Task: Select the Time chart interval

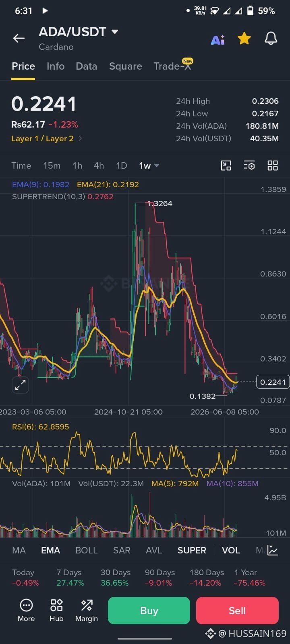Action: [x=21, y=165]
